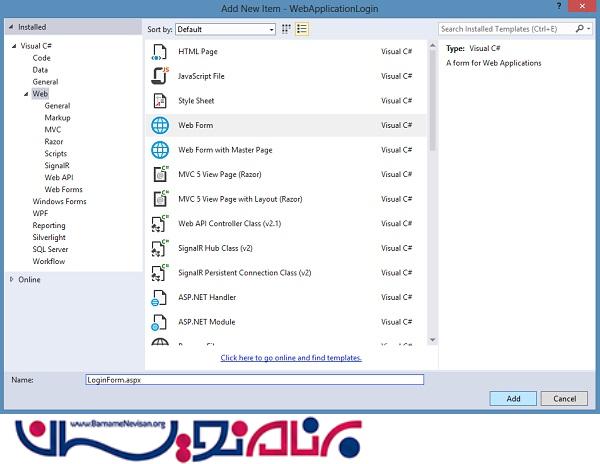600x464 pixels.
Task: Switch to list details view
Action: (x=302, y=29)
